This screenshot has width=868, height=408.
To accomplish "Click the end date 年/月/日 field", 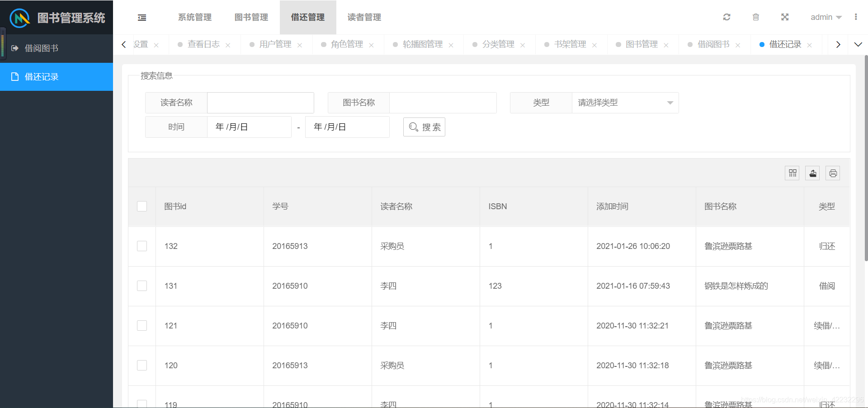I will tap(347, 127).
